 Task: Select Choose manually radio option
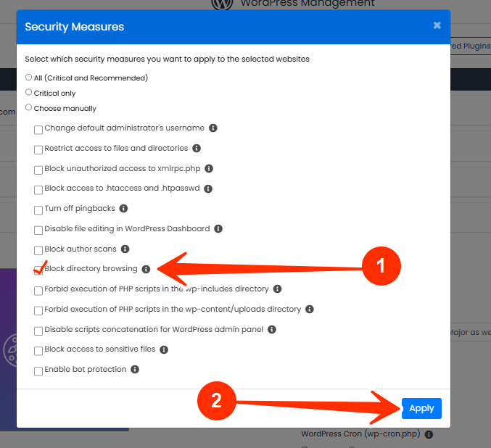click(x=28, y=108)
